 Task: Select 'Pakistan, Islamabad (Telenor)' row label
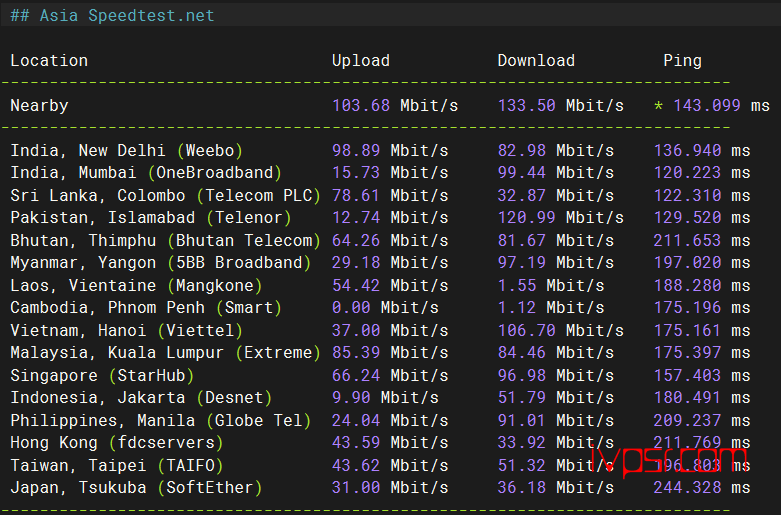151,218
